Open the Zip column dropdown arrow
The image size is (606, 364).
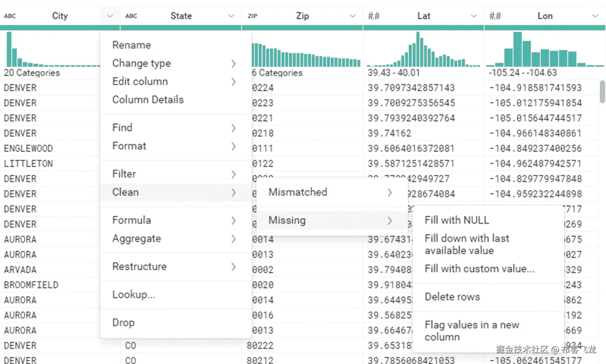[352, 16]
